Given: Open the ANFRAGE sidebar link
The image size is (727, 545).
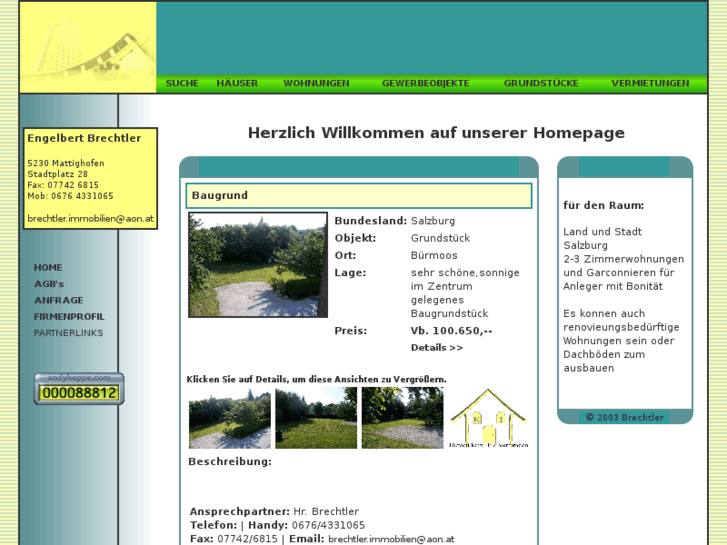Looking at the screenshot, I should click(58, 300).
